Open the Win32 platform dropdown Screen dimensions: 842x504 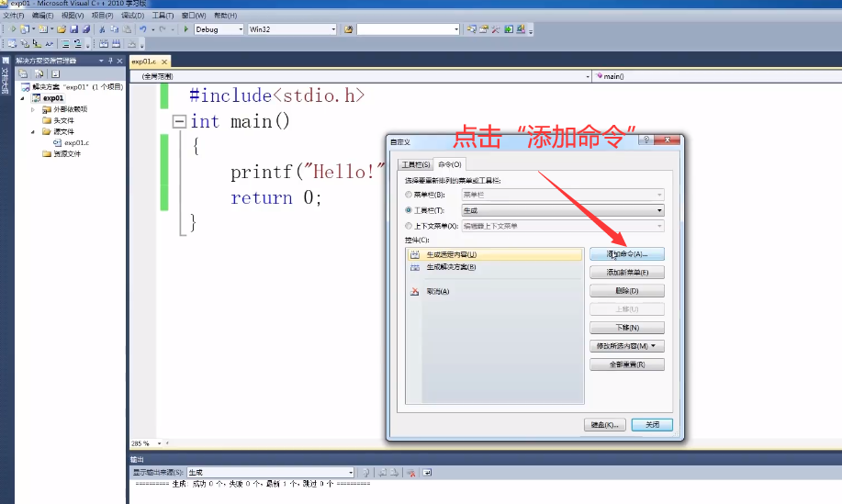(333, 29)
